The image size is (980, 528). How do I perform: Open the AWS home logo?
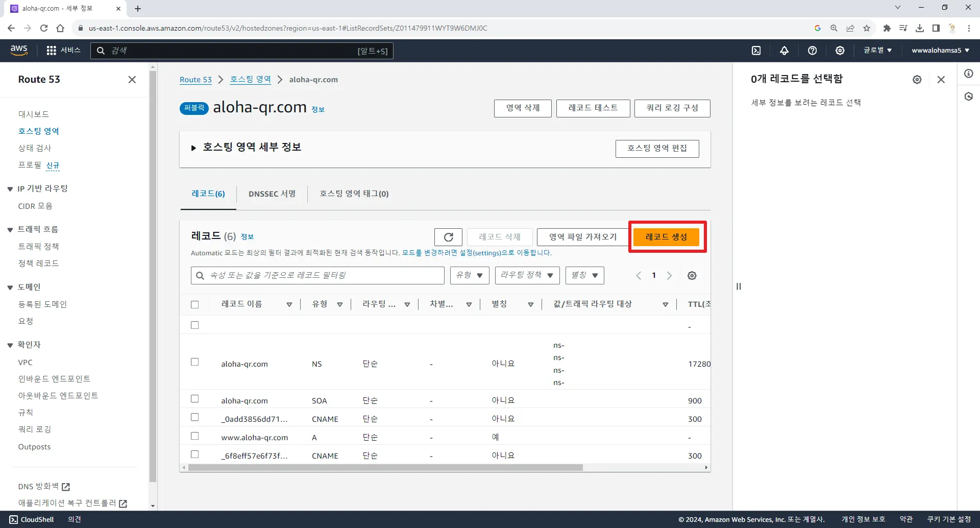click(19, 50)
